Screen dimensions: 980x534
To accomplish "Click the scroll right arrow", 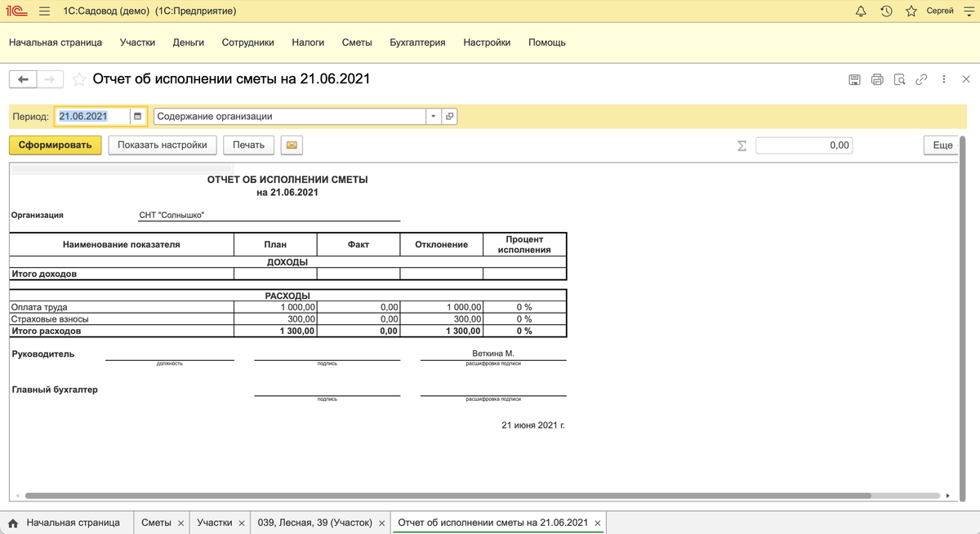I will point(948,495).
